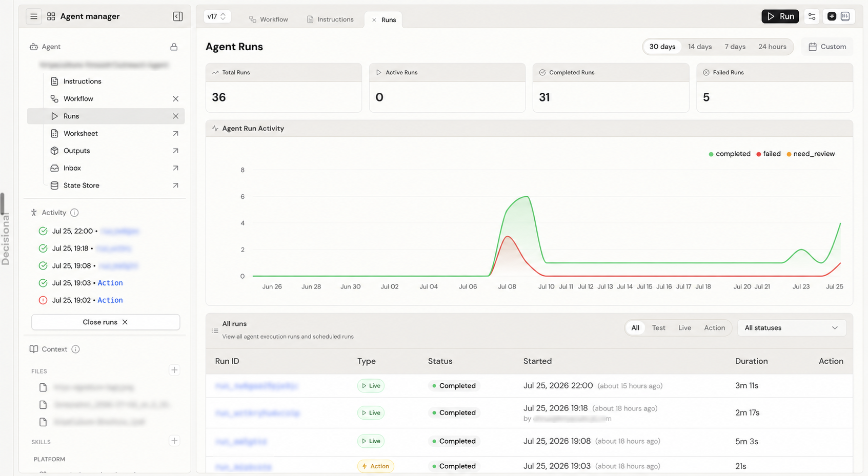
Task: Click the Agent lock icon
Action: click(174, 47)
